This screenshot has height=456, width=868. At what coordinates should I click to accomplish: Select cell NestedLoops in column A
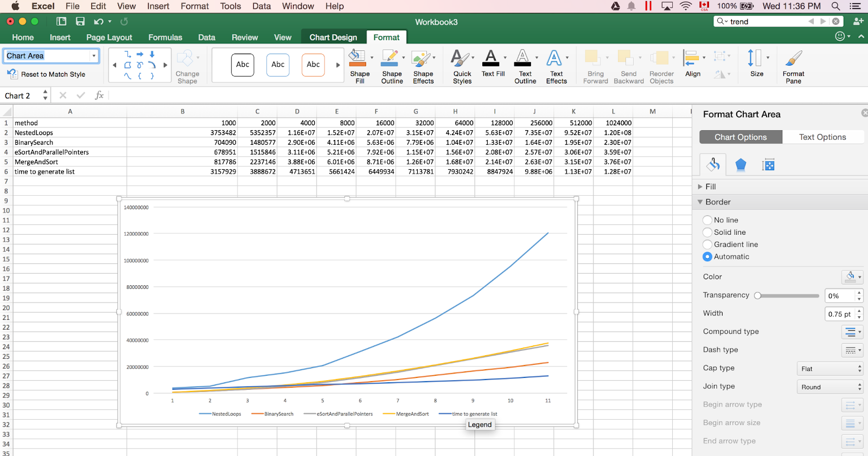(70, 132)
